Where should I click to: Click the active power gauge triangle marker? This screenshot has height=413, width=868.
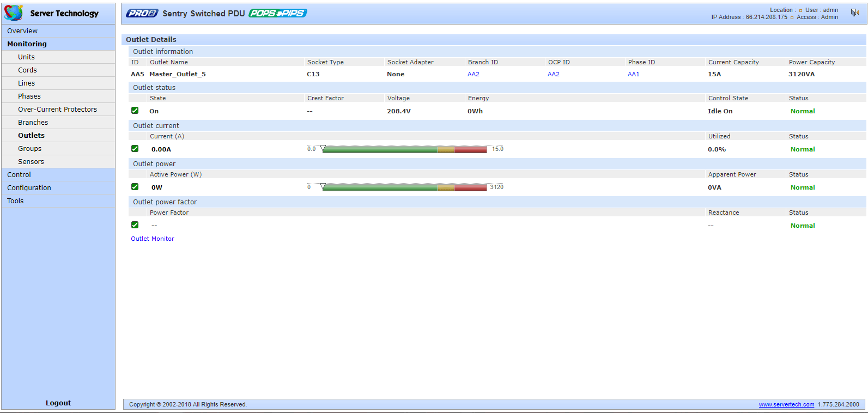click(x=323, y=187)
